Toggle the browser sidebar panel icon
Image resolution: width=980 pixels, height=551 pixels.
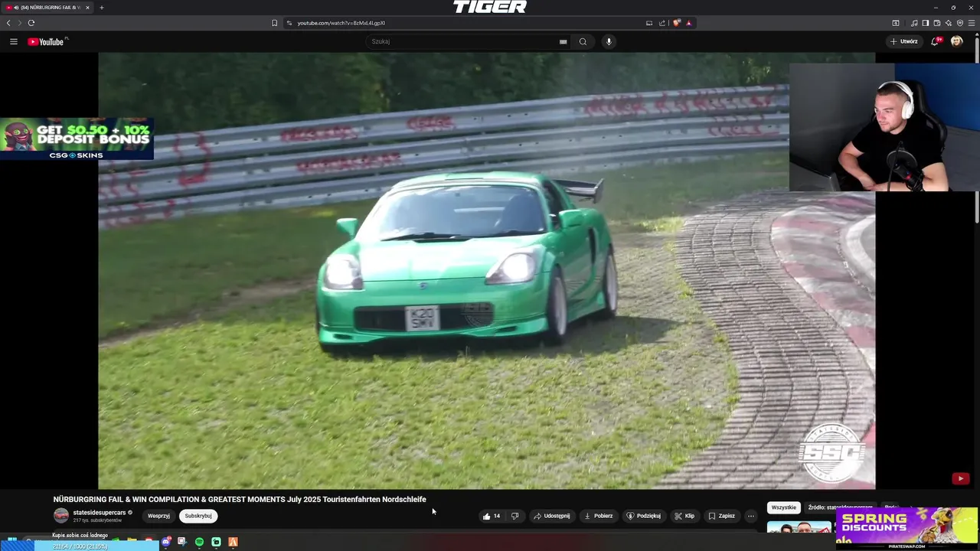tap(926, 23)
